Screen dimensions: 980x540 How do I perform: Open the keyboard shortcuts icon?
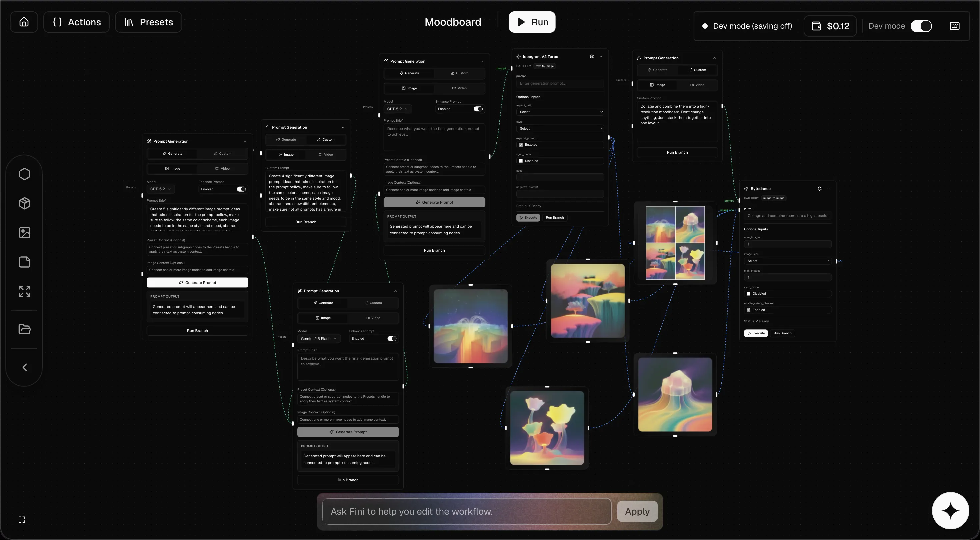955,26
